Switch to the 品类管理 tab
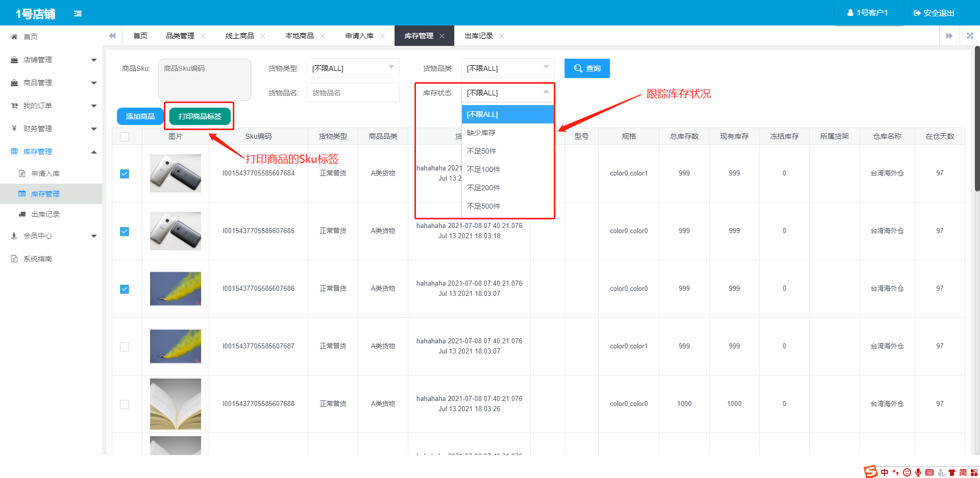This screenshot has width=980, height=478. click(180, 36)
